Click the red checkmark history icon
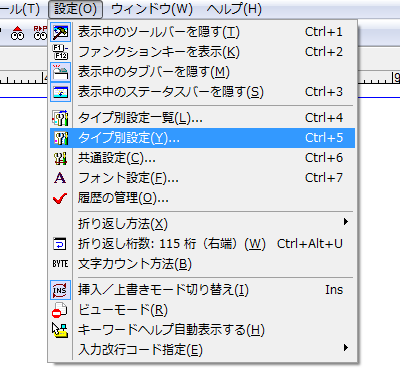Viewport: 400px width, 382px height. [x=60, y=198]
